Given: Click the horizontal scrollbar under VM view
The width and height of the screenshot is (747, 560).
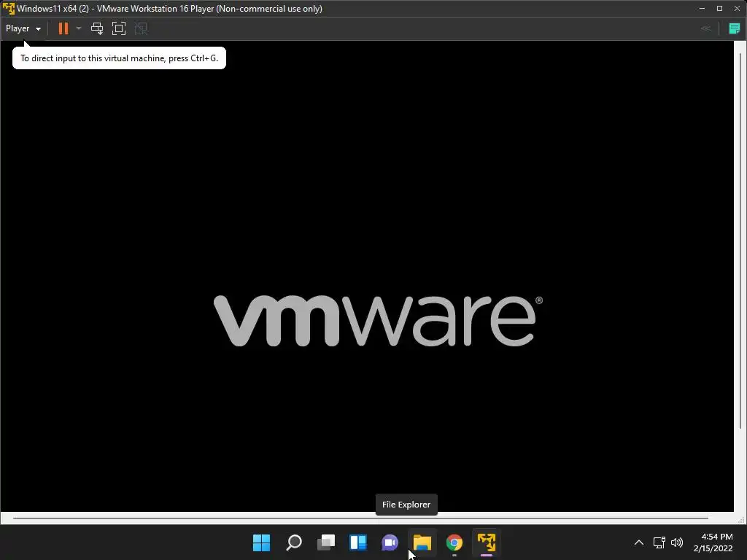Looking at the screenshot, I should click(360, 518).
